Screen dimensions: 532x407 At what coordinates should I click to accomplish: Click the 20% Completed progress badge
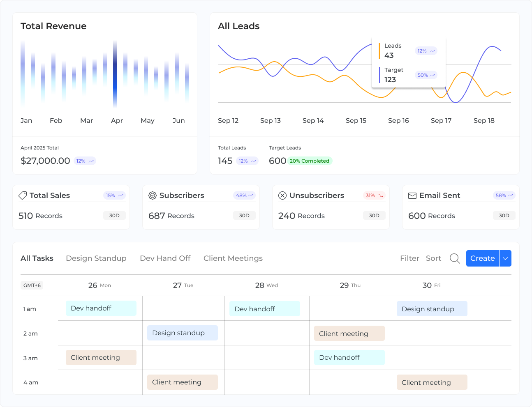click(x=310, y=161)
